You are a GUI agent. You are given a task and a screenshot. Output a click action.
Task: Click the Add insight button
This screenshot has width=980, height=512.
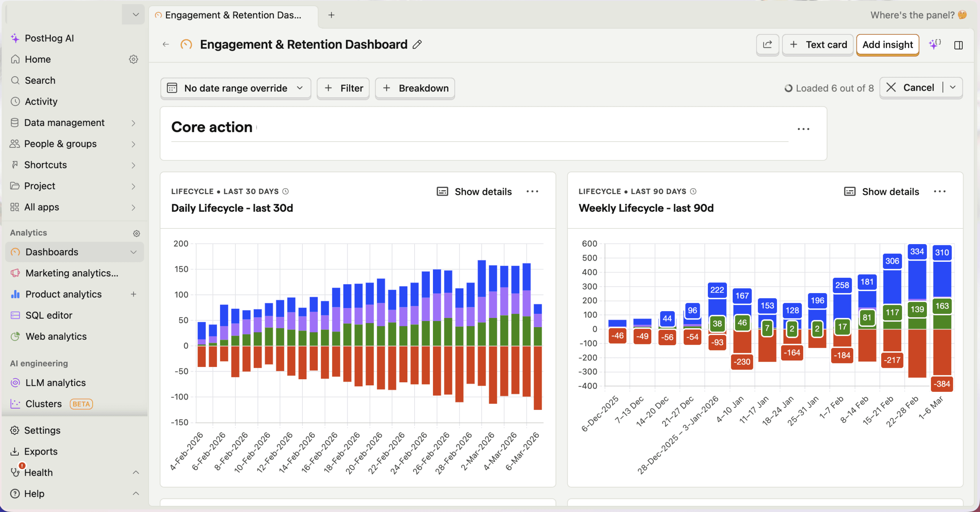887,45
